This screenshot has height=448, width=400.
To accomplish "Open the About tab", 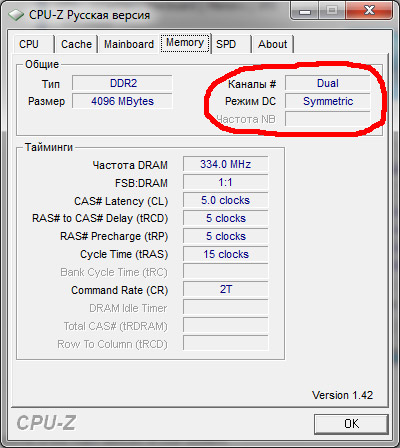I will click(272, 44).
